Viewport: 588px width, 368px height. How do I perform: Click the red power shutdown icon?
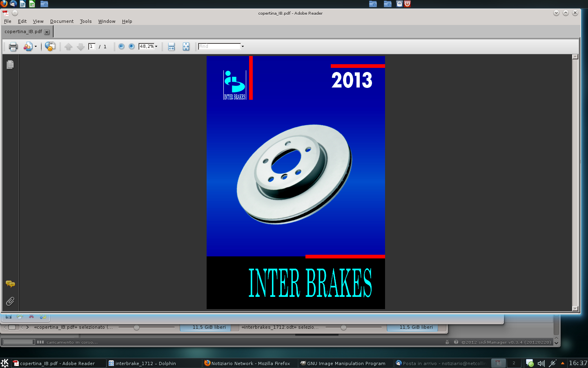click(407, 4)
